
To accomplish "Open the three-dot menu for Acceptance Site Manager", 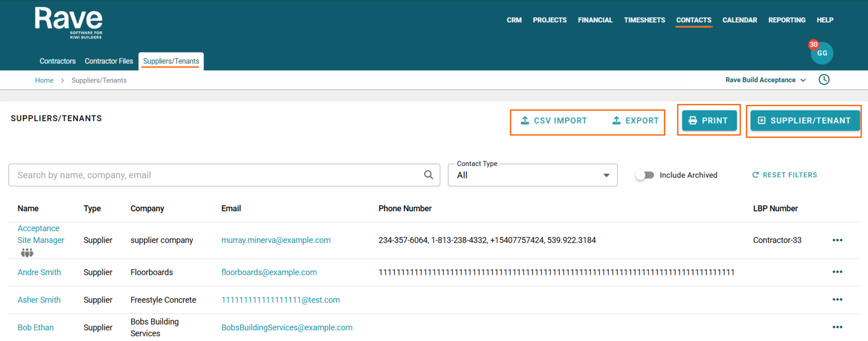I will [x=837, y=240].
